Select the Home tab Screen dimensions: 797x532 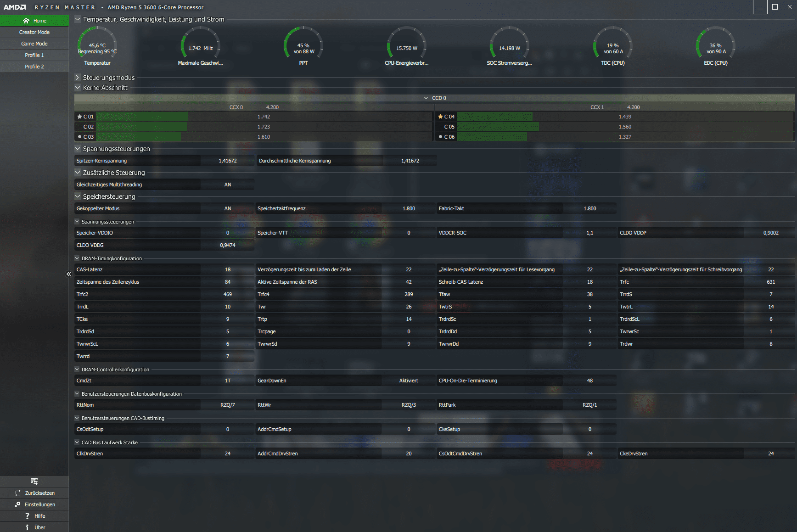[34, 21]
